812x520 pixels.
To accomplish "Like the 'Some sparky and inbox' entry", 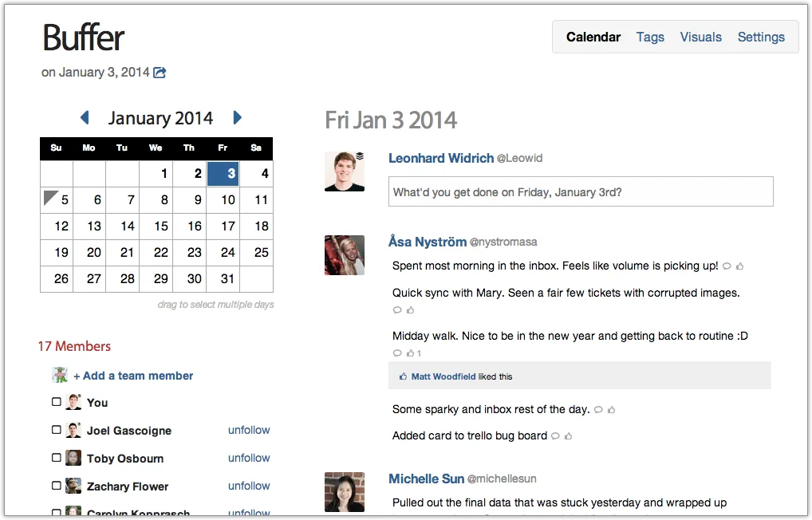I will point(611,410).
